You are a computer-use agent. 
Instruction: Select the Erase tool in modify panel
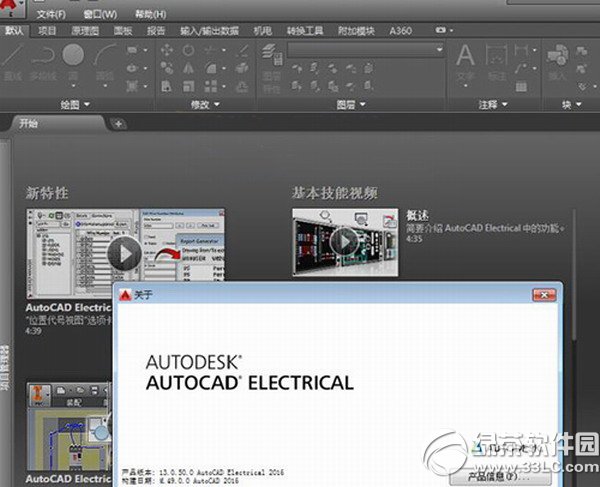click(x=244, y=50)
